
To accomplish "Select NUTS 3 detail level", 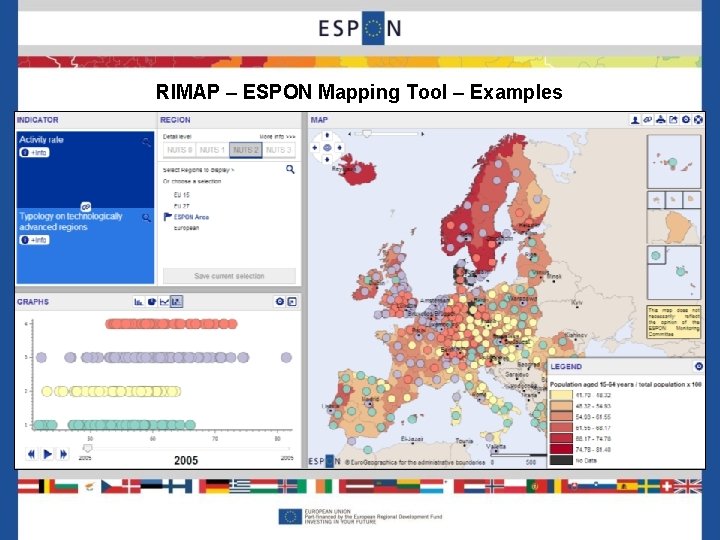I will pyautogui.click(x=279, y=150).
